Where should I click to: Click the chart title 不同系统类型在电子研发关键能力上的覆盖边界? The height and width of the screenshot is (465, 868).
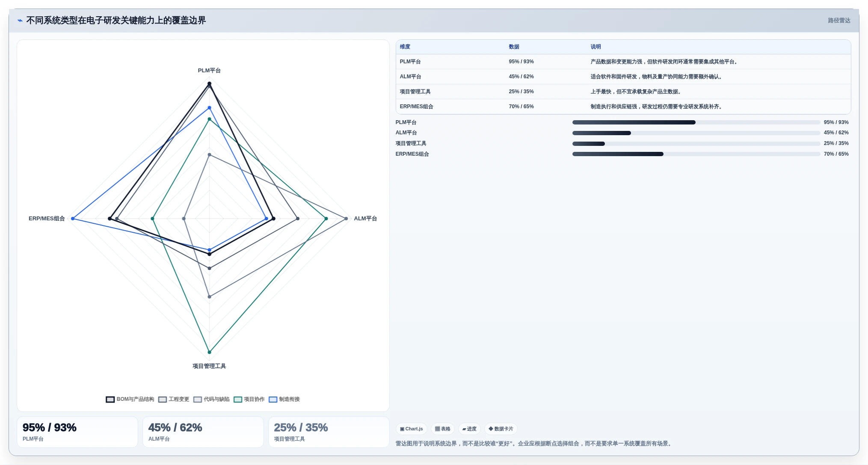(116, 21)
